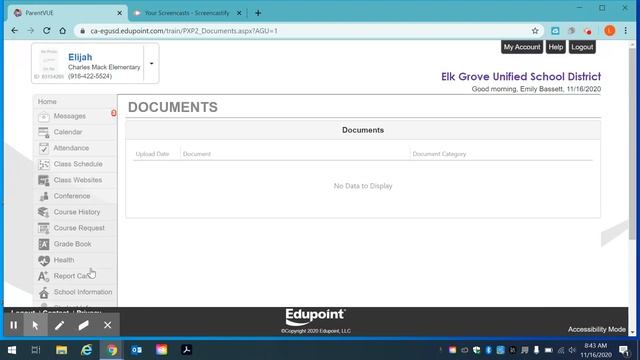Click the Help button
The width and height of the screenshot is (640, 360).
556,47
